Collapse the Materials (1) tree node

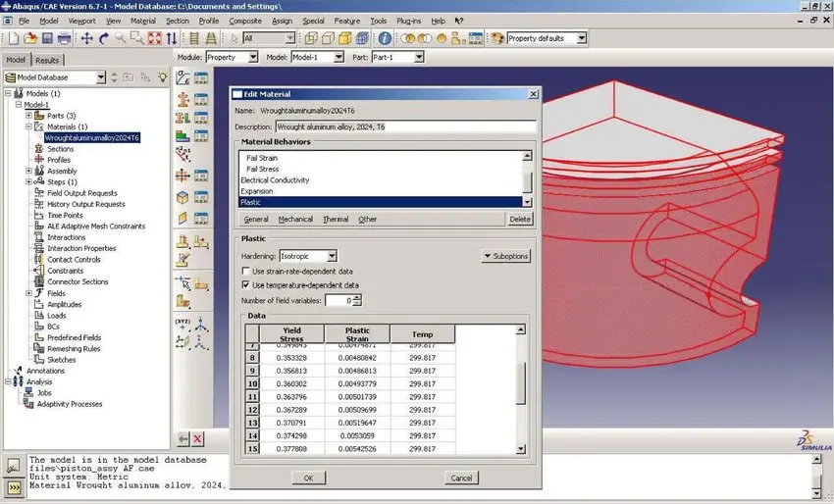coord(29,126)
